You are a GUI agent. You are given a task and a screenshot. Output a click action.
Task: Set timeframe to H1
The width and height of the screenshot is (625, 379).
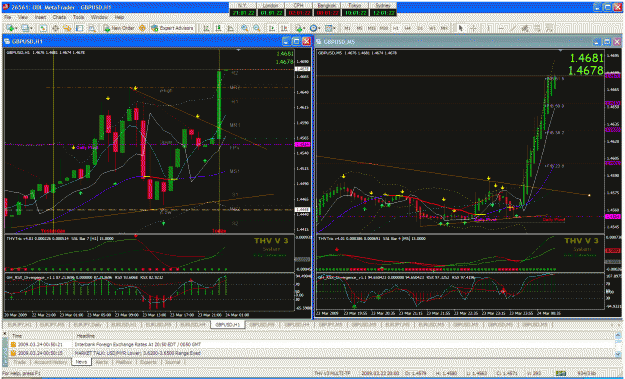pyautogui.click(x=396, y=28)
